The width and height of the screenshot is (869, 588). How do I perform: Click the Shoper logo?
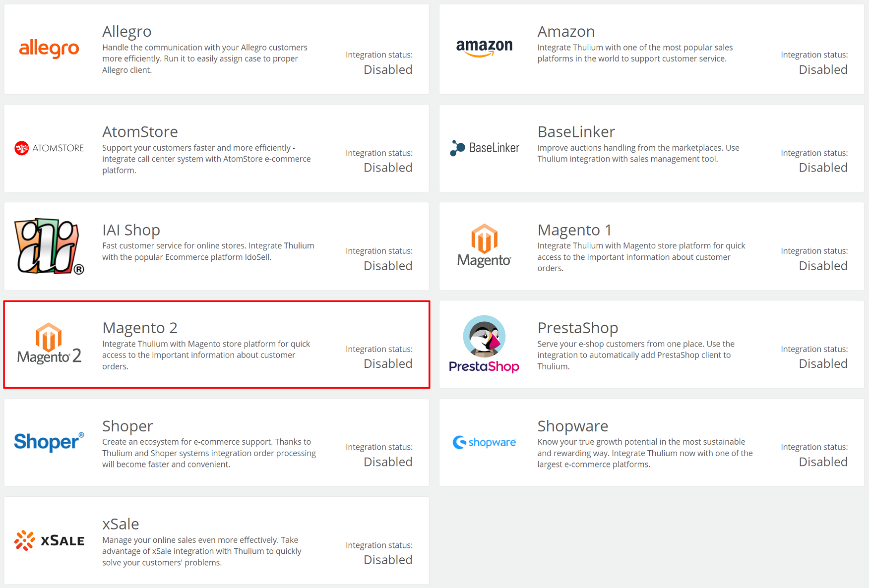49,442
